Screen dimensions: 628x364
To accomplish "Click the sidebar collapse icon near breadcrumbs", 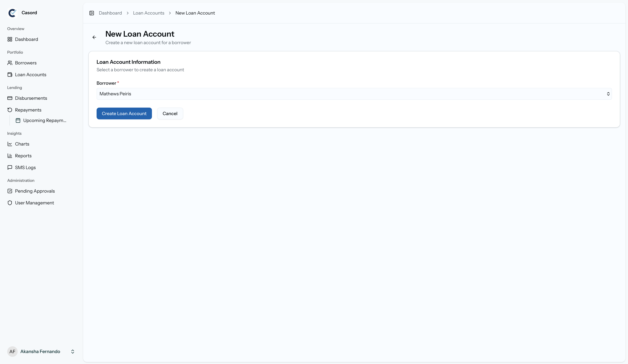I will [92, 13].
